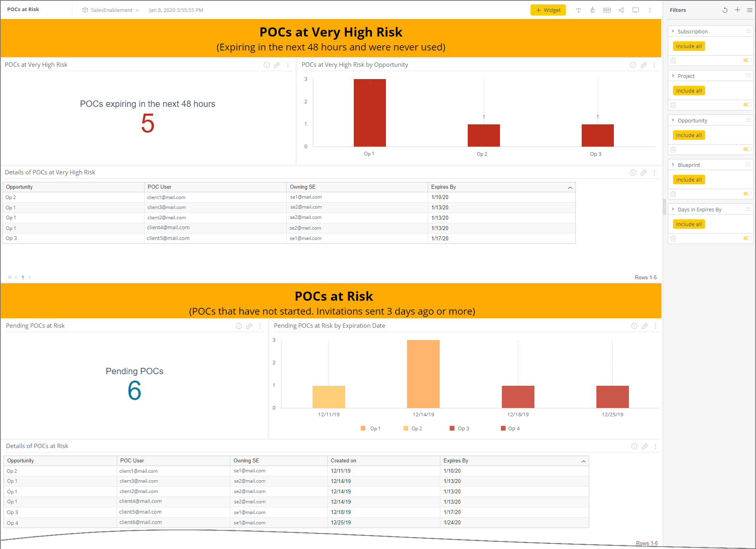Click Include all under Days in Expires By
This screenshot has height=549, width=756.
click(689, 224)
